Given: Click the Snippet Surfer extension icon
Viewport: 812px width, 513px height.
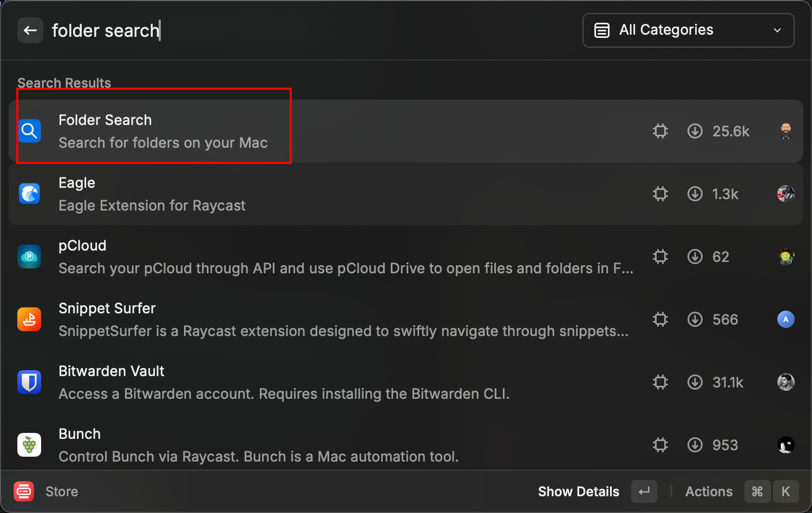Looking at the screenshot, I should click(29, 319).
